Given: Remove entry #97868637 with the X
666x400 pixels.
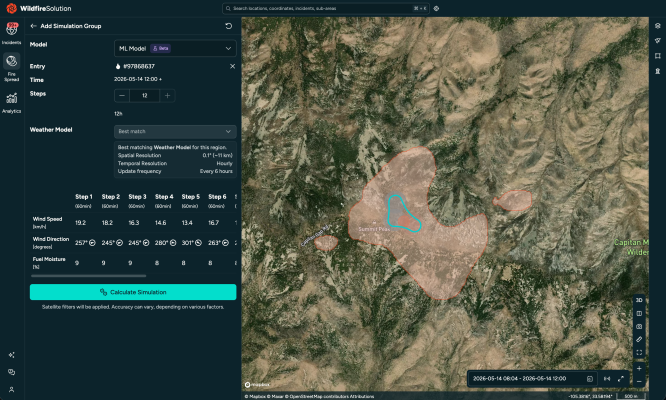Looking at the screenshot, I should point(232,66).
